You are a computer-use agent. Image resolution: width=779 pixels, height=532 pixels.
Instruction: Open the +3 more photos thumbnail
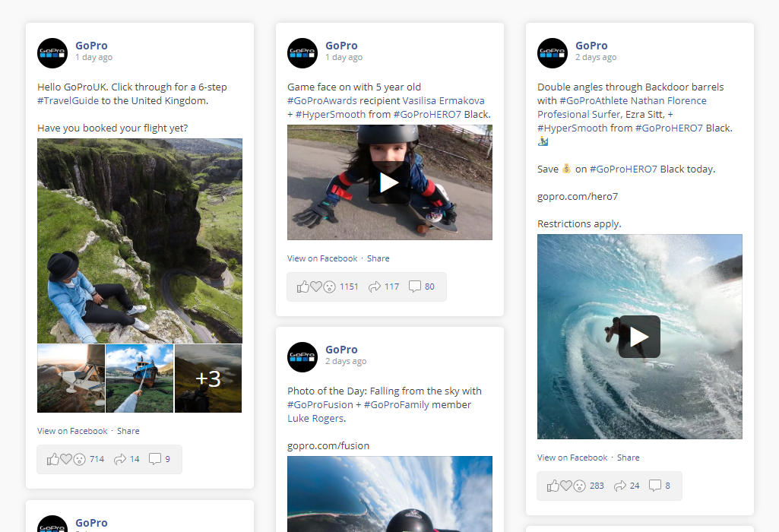tap(208, 378)
